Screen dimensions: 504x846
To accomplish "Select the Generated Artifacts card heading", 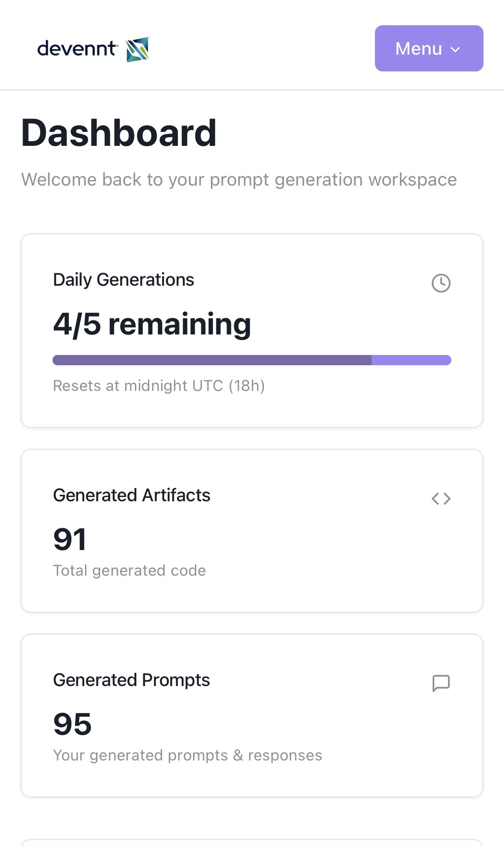I will tap(132, 495).
